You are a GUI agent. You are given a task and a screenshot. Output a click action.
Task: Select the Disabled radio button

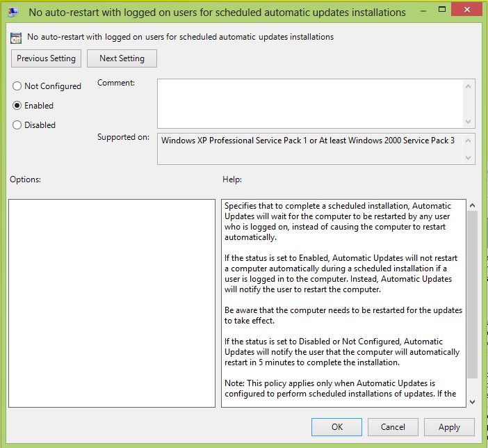tap(17, 125)
